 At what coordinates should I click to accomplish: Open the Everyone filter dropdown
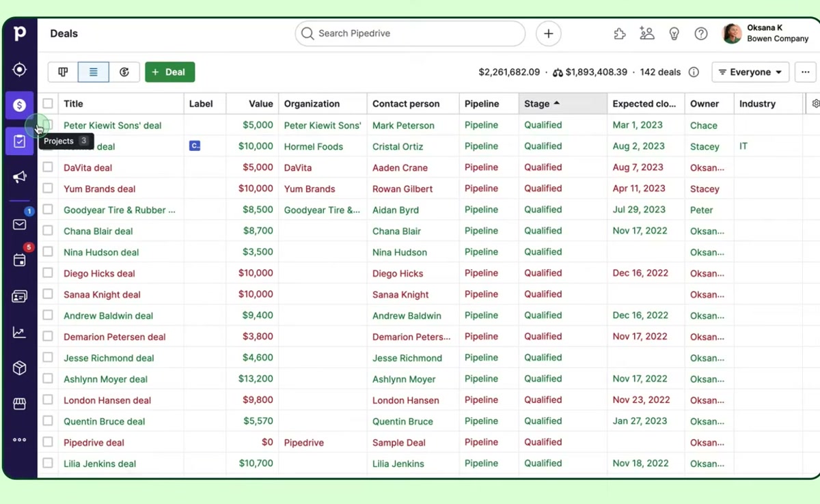pyautogui.click(x=750, y=72)
